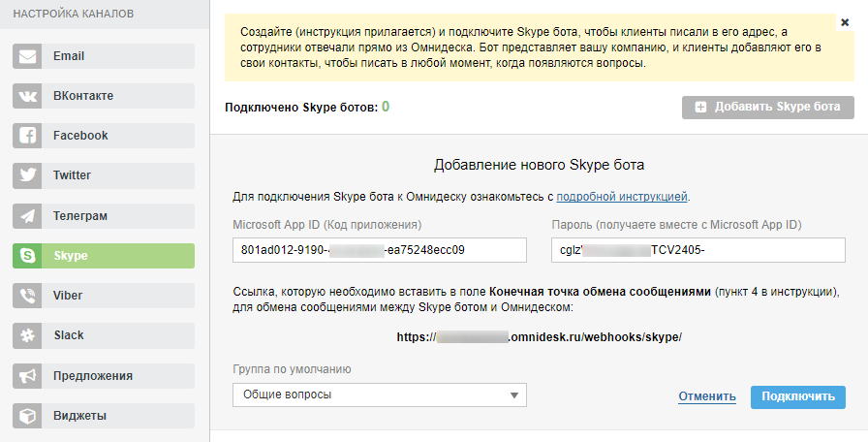The height and width of the screenshot is (442, 868).
Task: Click the box icon for Виджеты
Action: [27, 416]
